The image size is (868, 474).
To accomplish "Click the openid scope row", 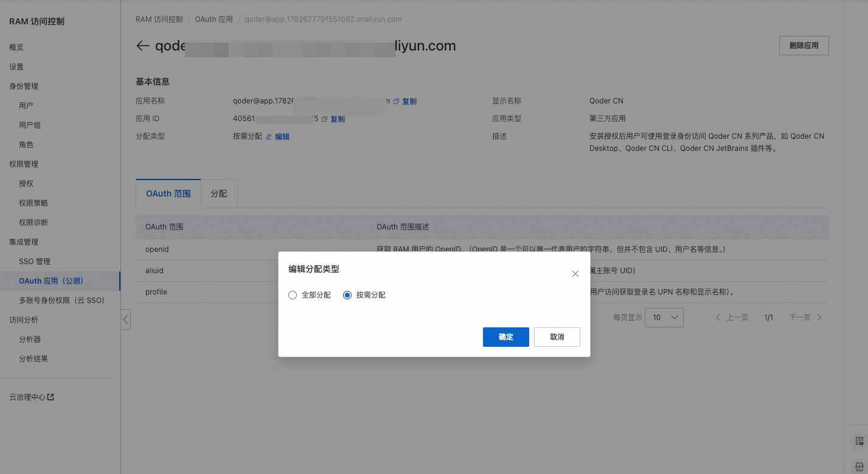I will point(482,249).
